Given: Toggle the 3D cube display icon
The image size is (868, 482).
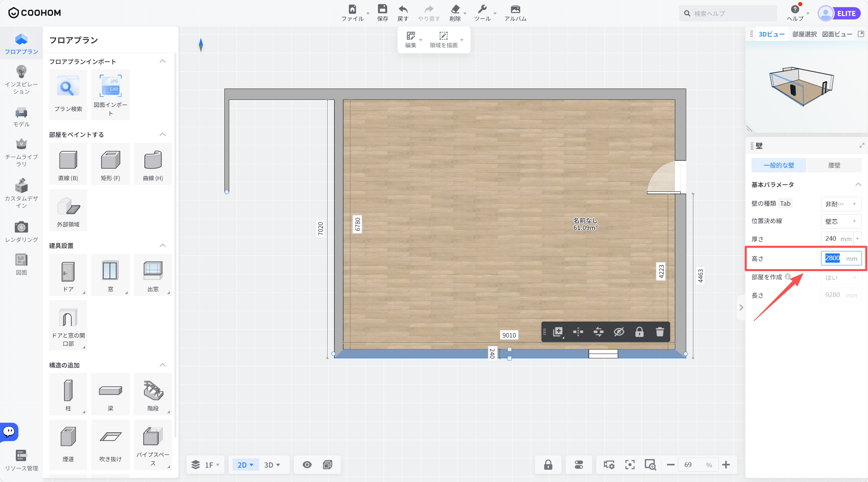Looking at the screenshot, I should (x=327, y=465).
